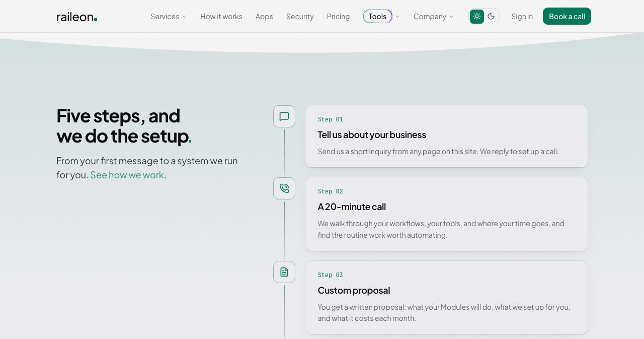Open the Pricing nav item
Image resolution: width=644 pixels, height=339 pixels.
338,16
